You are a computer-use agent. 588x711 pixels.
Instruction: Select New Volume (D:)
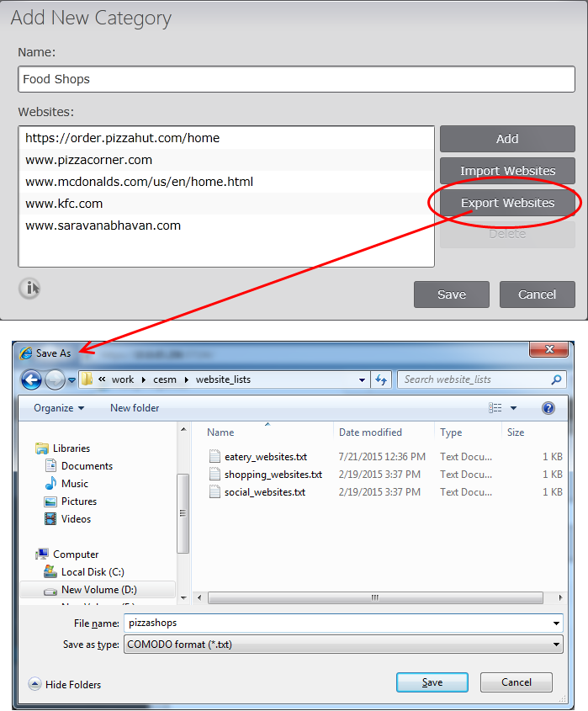pos(98,590)
